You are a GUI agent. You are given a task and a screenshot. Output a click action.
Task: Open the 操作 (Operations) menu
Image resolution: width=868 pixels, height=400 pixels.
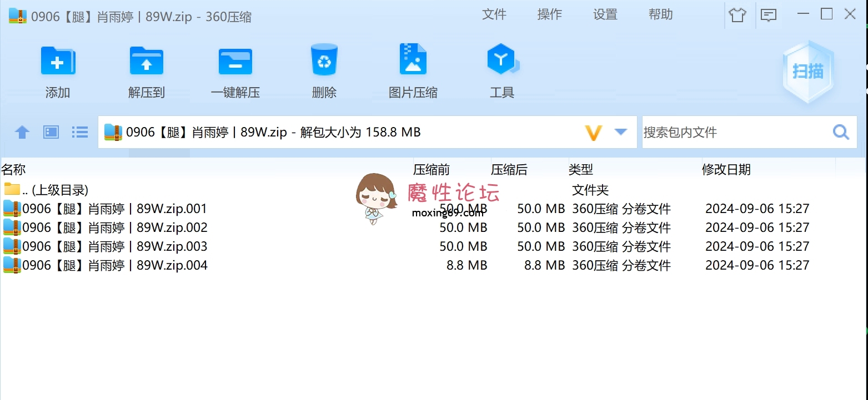click(x=549, y=15)
